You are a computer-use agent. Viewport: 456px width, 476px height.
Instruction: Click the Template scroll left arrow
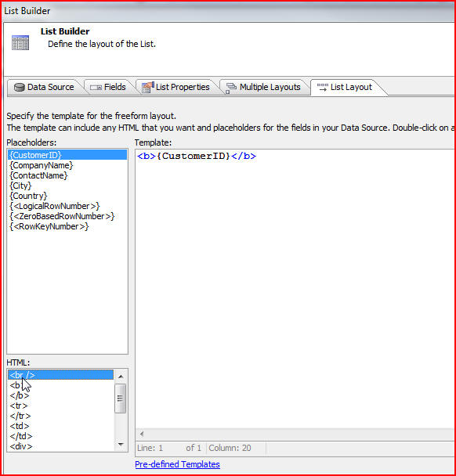[x=142, y=434]
